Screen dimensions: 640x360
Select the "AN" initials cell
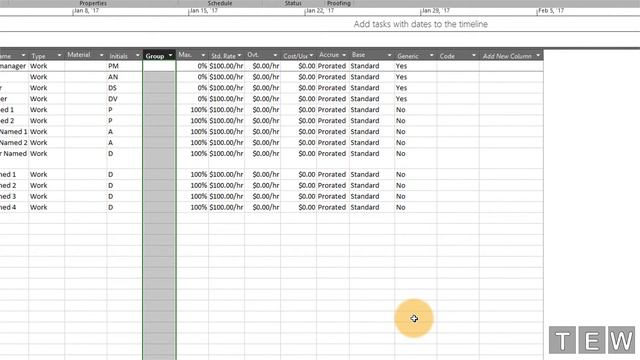point(124,77)
